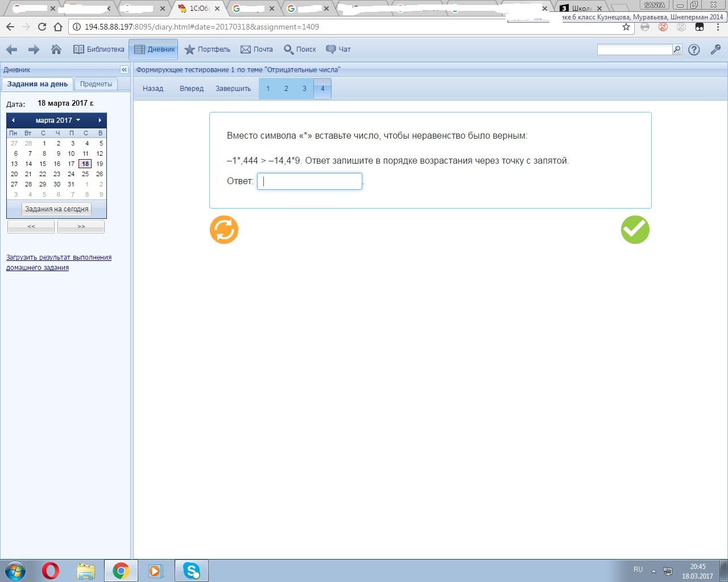Click the key login icon

point(715,49)
